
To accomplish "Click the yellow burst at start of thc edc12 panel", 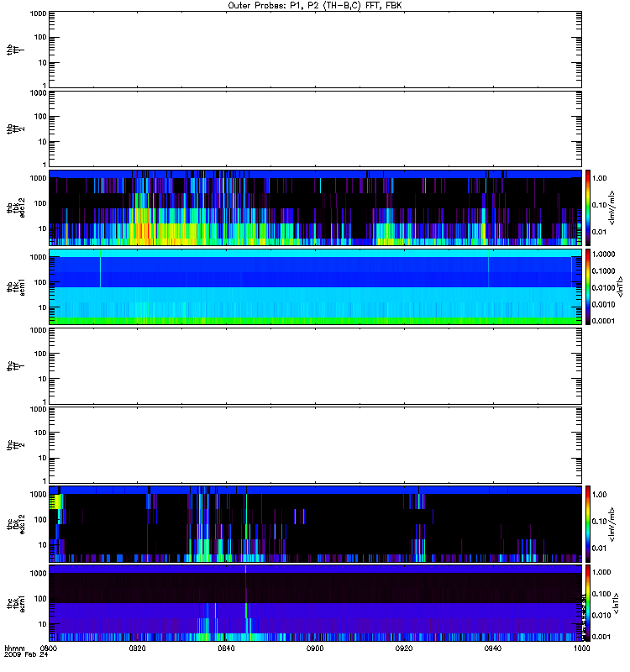I will 55,501.
